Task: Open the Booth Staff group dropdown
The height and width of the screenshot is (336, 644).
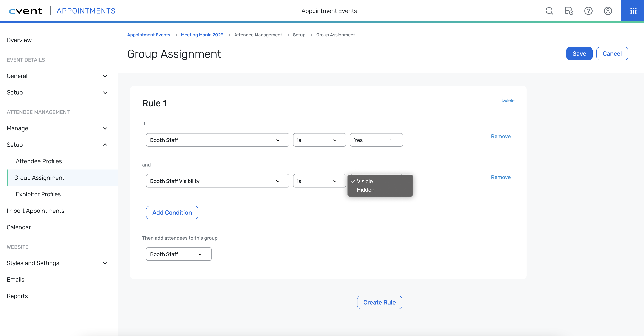Action: point(179,254)
